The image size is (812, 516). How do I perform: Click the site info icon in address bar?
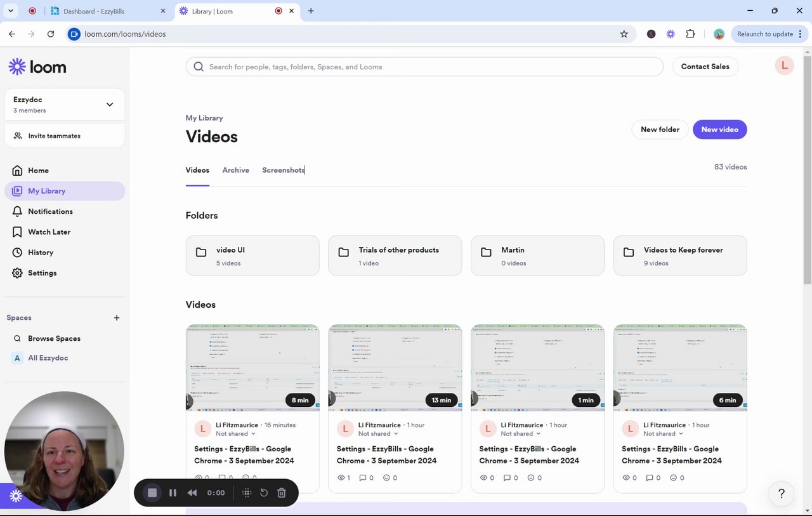pyautogui.click(x=74, y=34)
